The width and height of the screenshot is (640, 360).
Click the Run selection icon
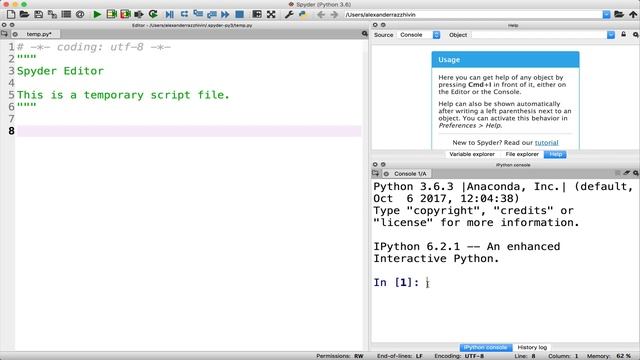coord(139,15)
